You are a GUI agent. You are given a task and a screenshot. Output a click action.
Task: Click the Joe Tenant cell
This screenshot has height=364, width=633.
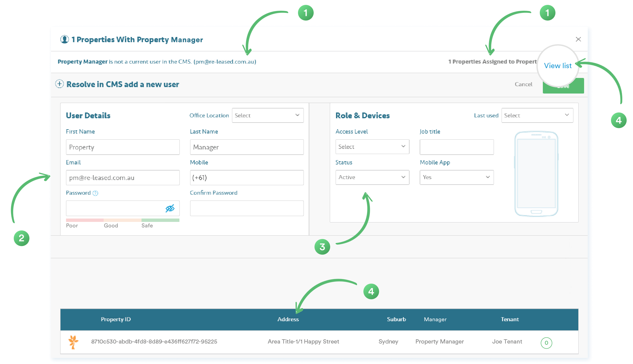[x=507, y=342]
